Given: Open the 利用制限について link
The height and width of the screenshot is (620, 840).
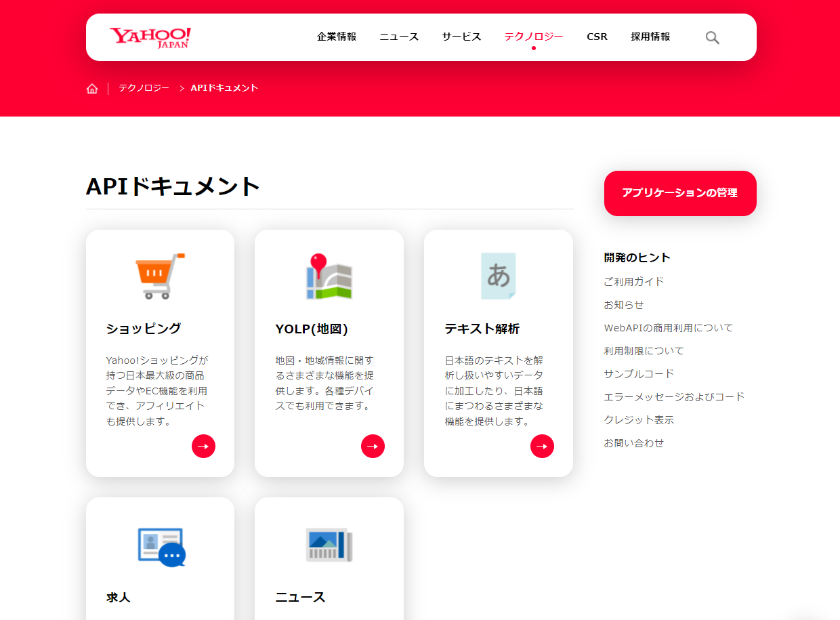Looking at the screenshot, I should (x=644, y=350).
